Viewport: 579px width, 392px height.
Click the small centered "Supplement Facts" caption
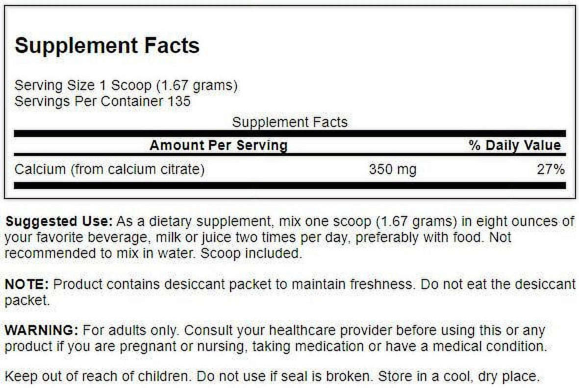(x=289, y=122)
